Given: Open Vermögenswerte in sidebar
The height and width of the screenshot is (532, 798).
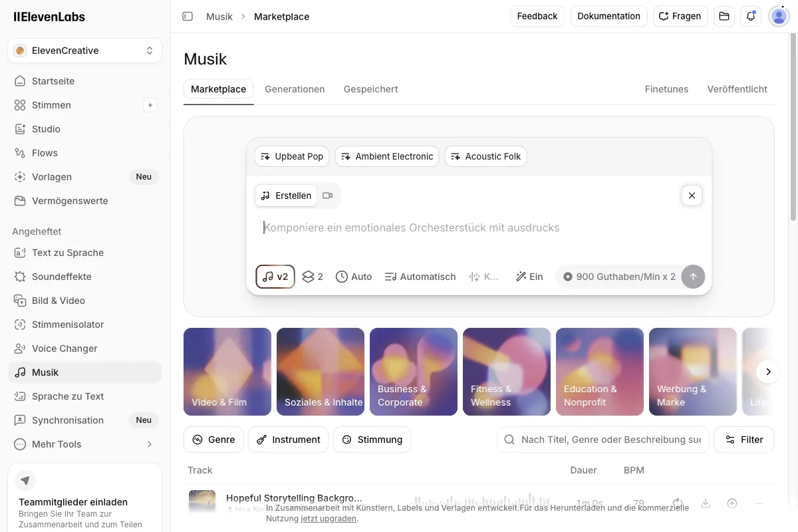Looking at the screenshot, I should 85,201.
